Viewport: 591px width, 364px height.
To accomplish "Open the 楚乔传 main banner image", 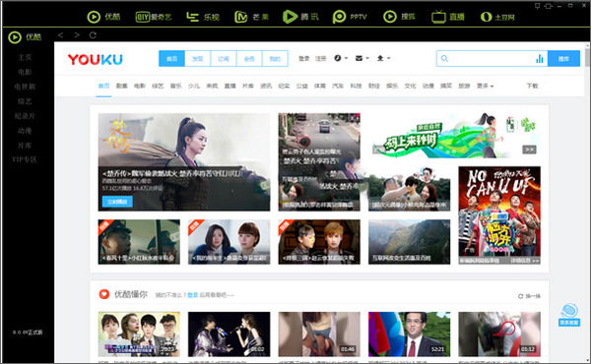I will tap(184, 162).
